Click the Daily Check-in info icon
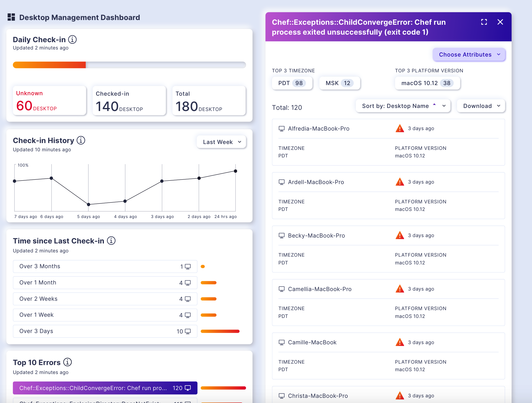532x403 pixels. pos(72,39)
